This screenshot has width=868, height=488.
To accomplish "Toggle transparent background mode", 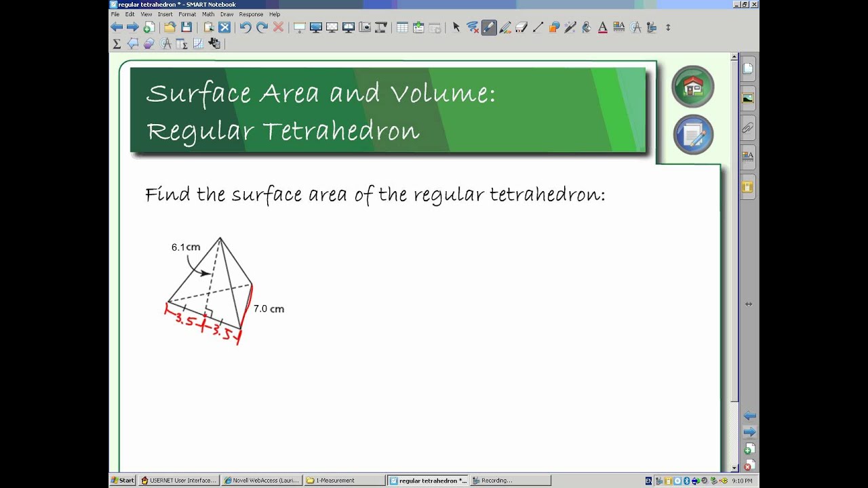I will point(332,27).
